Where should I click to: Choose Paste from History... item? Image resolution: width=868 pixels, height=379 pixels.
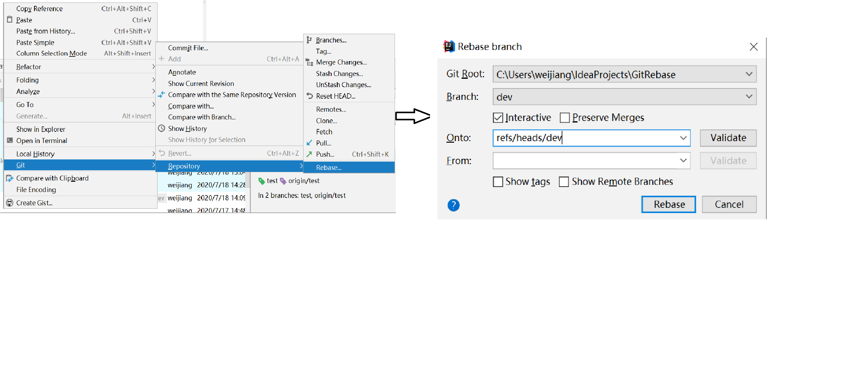80,31
